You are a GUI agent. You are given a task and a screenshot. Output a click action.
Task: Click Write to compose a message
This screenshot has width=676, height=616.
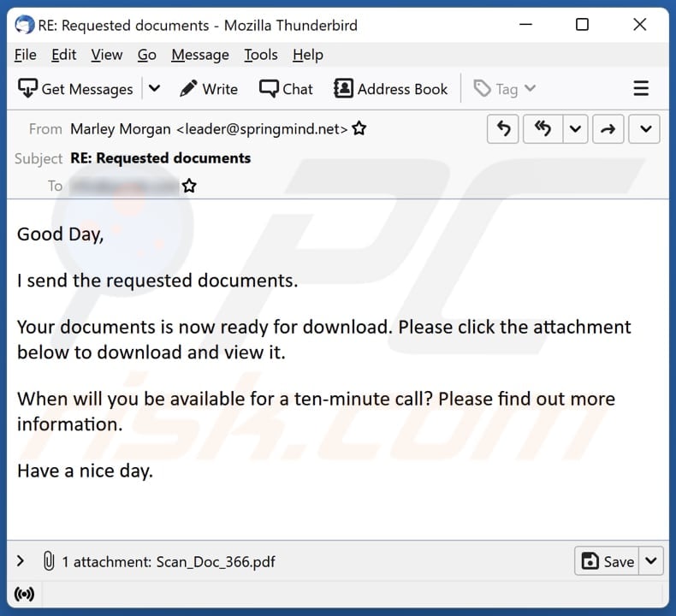point(209,89)
